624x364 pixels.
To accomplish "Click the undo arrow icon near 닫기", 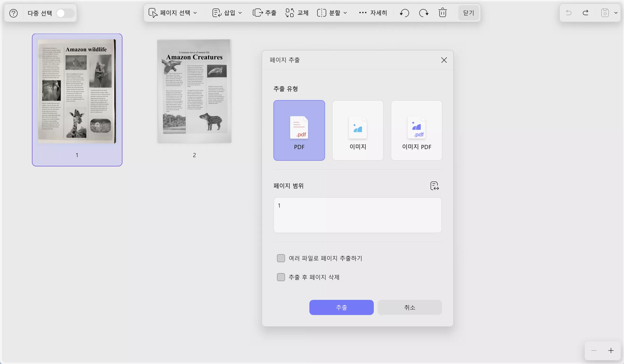I will coord(404,13).
